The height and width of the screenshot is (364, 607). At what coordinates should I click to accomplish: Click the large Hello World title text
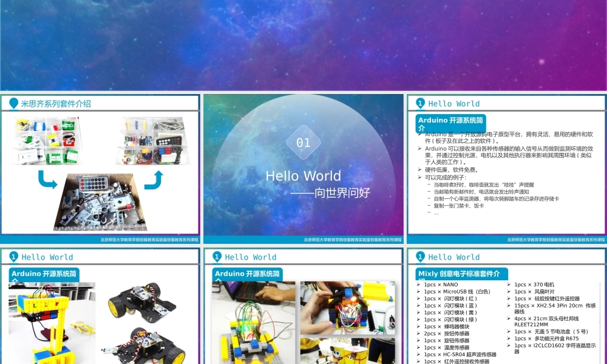303,176
